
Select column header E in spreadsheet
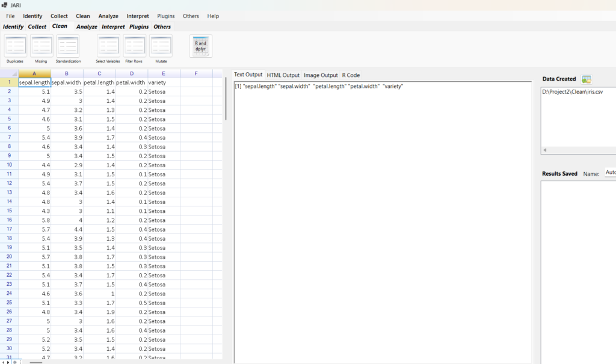pos(164,73)
